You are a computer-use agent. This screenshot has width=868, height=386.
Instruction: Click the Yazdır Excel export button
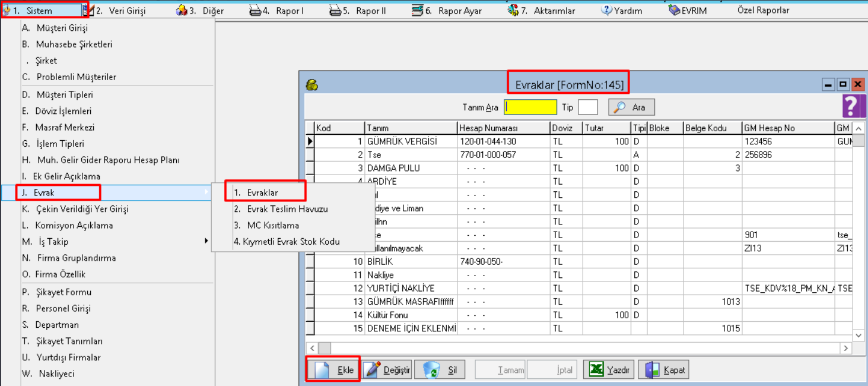pos(609,370)
